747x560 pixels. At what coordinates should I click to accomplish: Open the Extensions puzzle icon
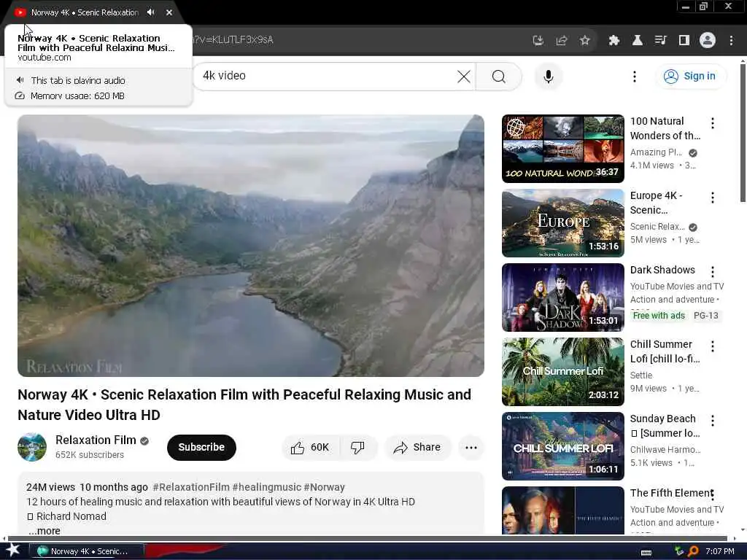(614, 41)
